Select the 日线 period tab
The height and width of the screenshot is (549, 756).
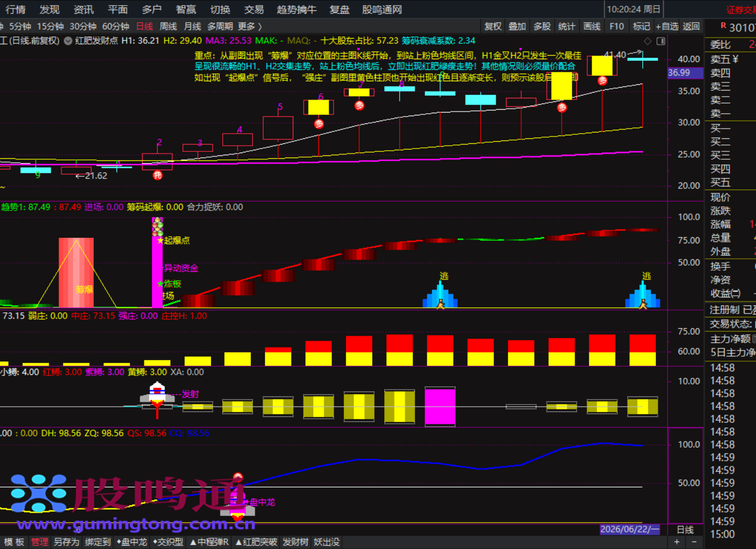[x=145, y=27]
